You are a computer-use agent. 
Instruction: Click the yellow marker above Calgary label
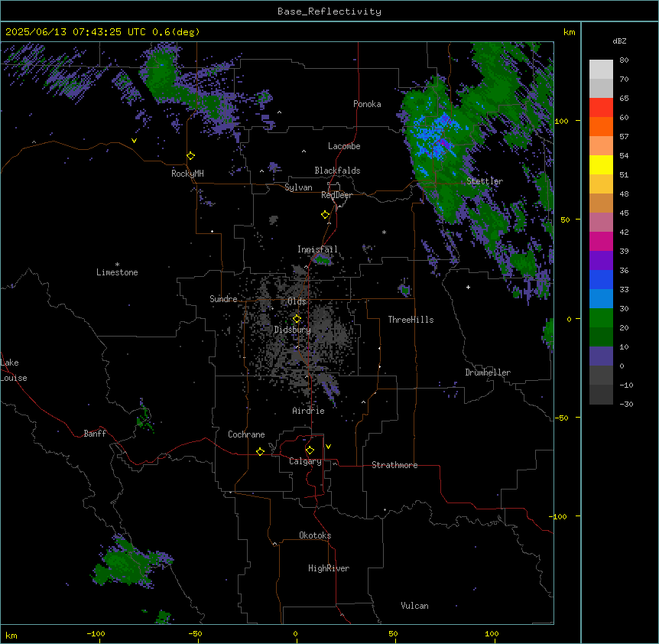point(310,450)
